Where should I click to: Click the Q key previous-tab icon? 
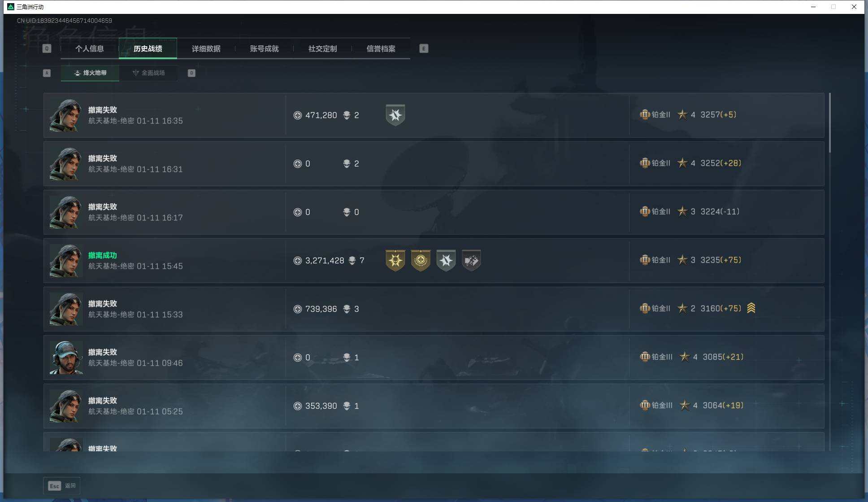[x=47, y=48]
